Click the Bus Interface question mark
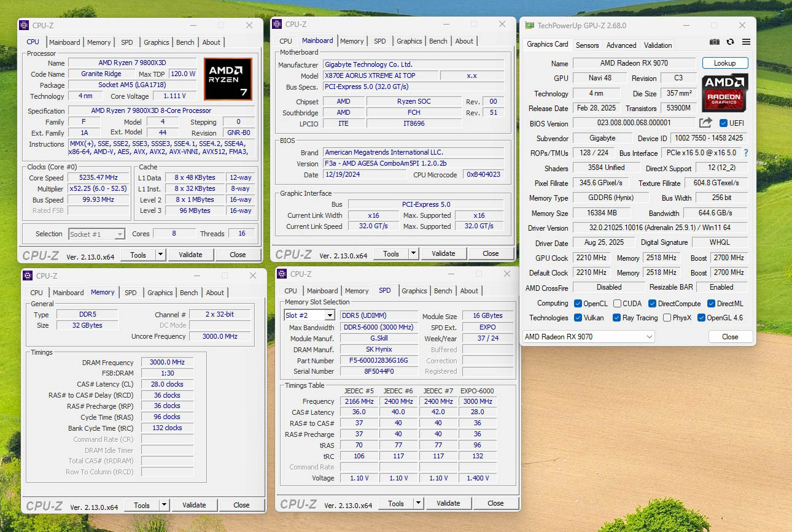 (746, 153)
